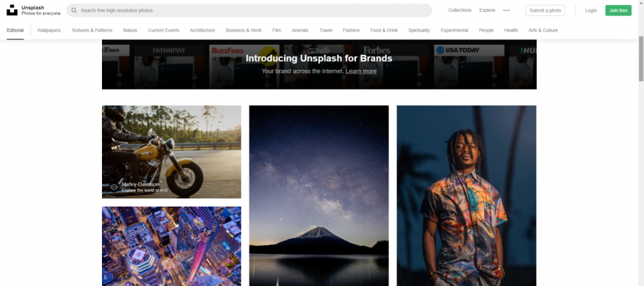Switch to the Wallpapers category
The height and width of the screenshot is (286, 644).
pos(49,30)
